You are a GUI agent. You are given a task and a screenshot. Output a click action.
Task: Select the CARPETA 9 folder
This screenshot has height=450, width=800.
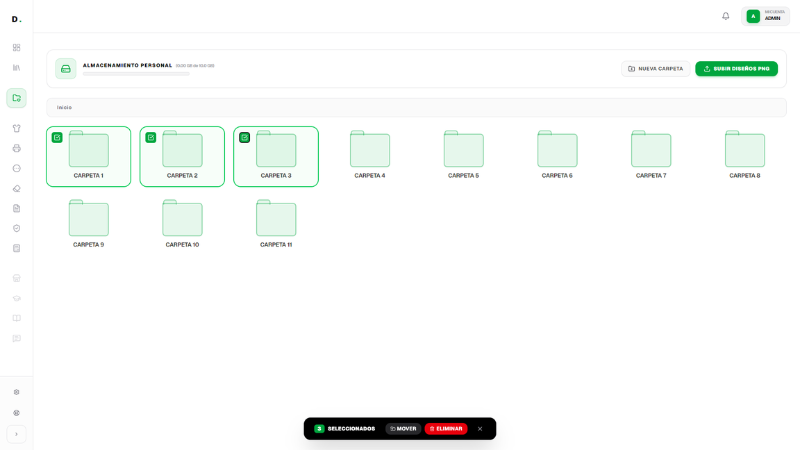pyautogui.click(x=89, y=225)
